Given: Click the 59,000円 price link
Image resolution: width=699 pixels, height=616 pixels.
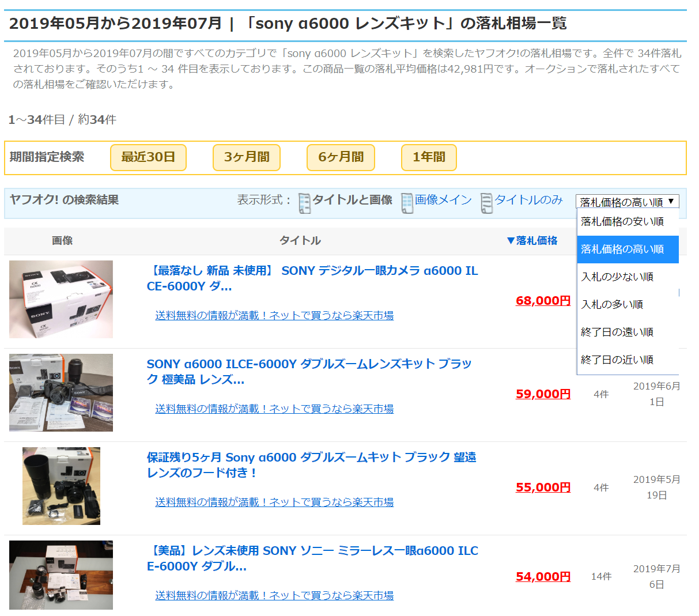Looking at the screenshot, I should 543,394.
